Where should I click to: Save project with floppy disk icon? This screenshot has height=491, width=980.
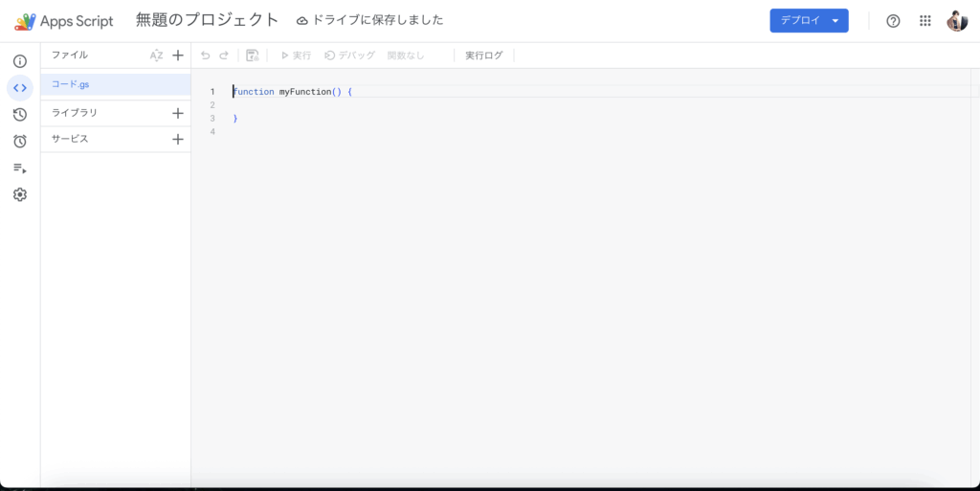point(253,56)
